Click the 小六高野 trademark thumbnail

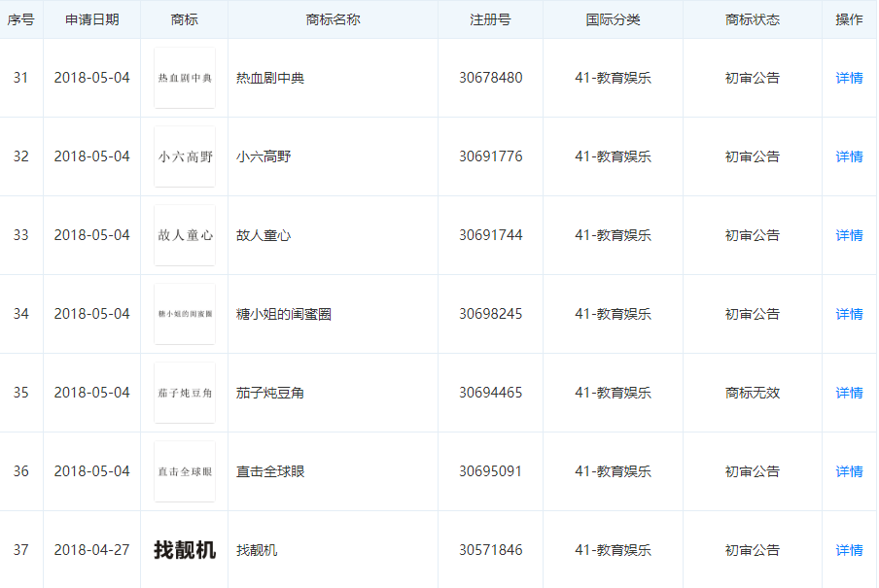point(185,156)
